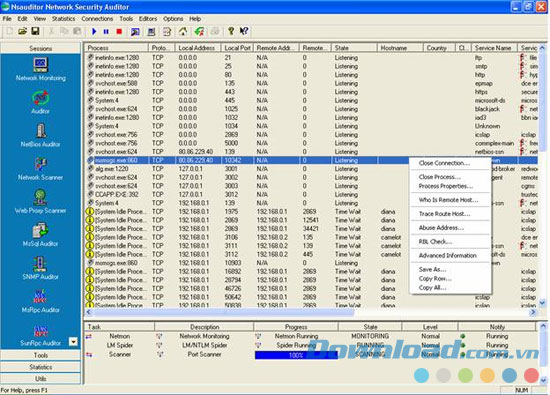Open the Editors menu
This screenshot has height=395, width=550.
pyautogui.click(x=148, y=19)
